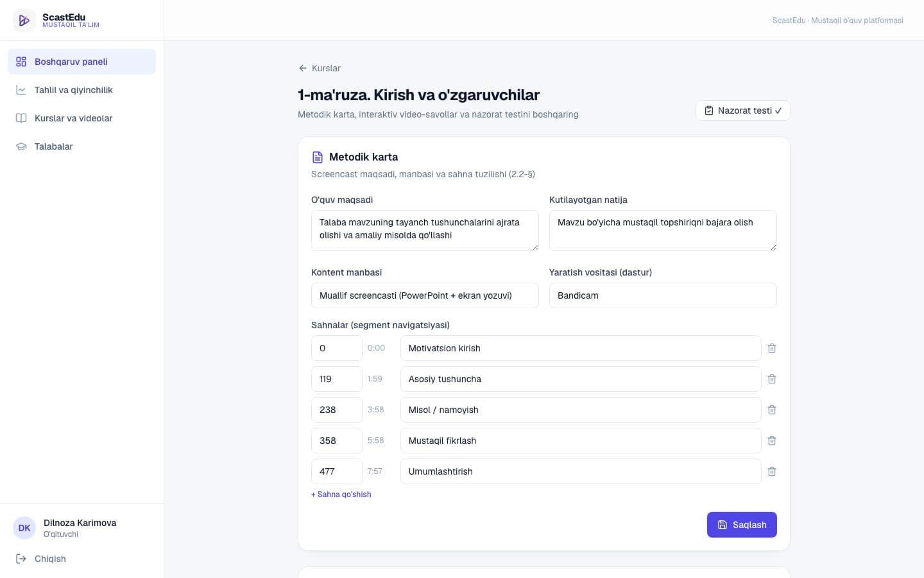924x578 pixels.
Task: Delete the Umumlashtirish scene
Action: click(x=772, y=471)
